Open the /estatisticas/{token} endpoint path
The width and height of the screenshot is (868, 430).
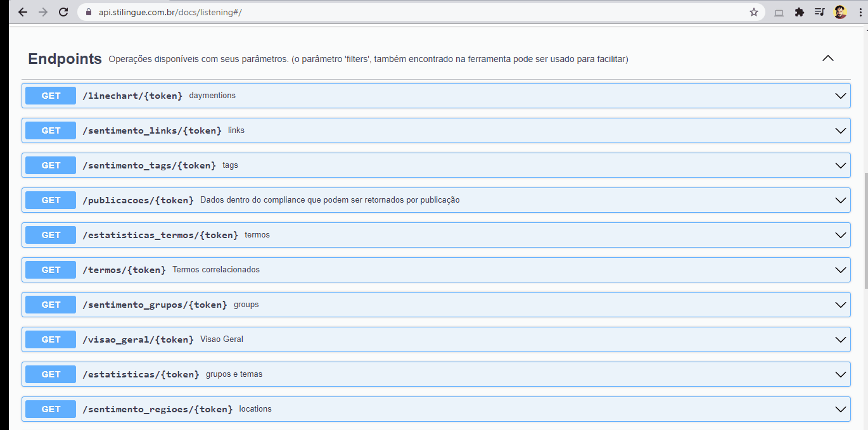coord(141,374)
